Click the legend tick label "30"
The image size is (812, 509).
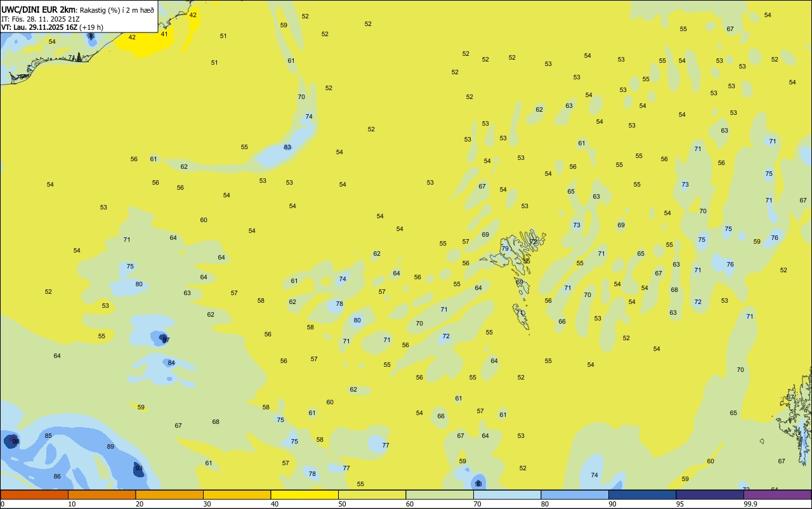point(207,504)
